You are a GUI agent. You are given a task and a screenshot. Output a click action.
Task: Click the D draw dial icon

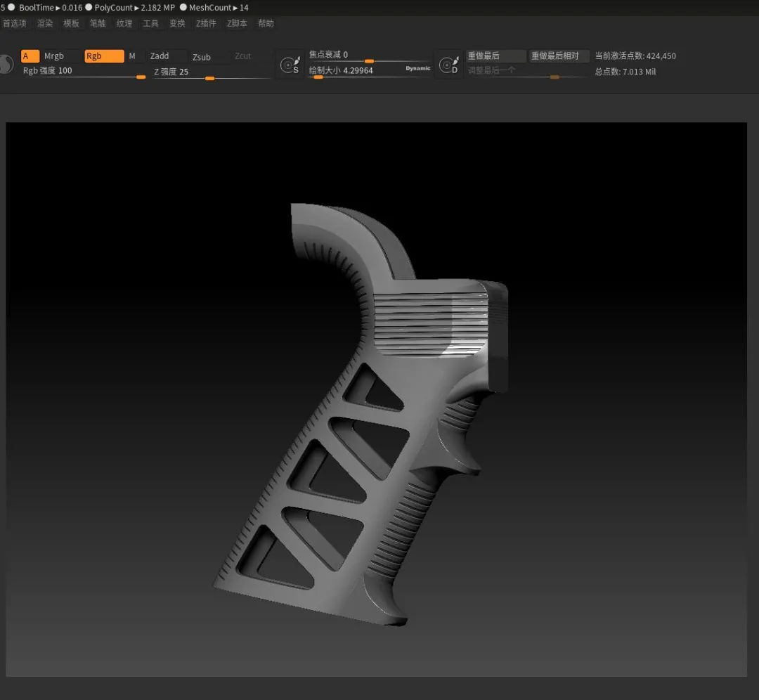(448, 65)
